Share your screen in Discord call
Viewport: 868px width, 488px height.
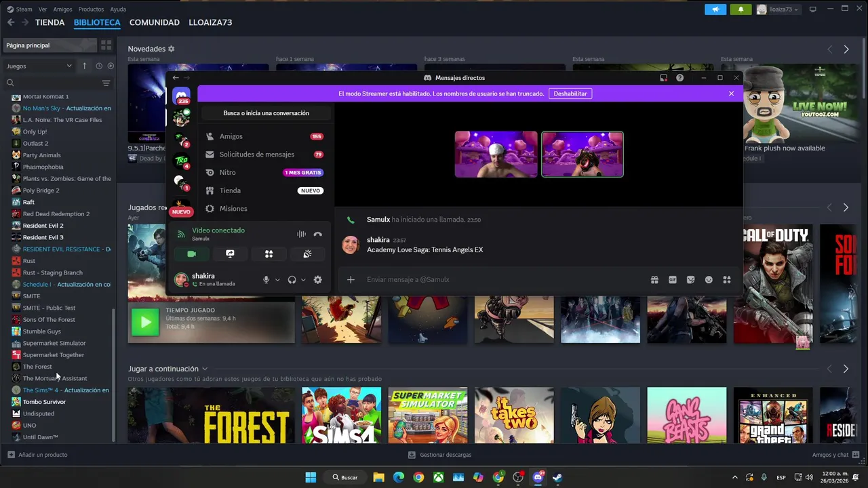pos(230,253)
